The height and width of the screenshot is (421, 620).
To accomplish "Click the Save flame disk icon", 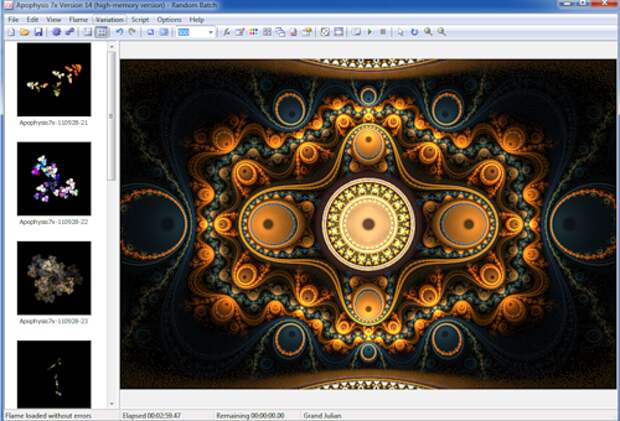I will click(38, 32).
